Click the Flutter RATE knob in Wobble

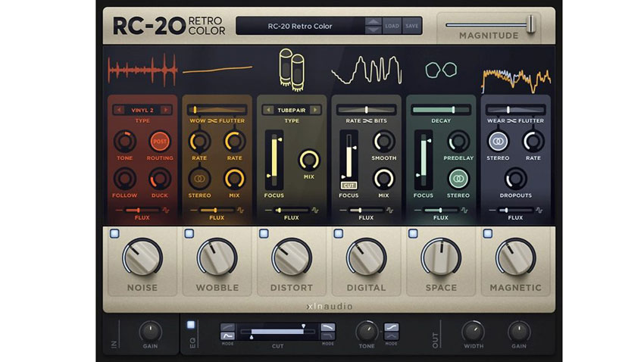click(x=235, y=142)
